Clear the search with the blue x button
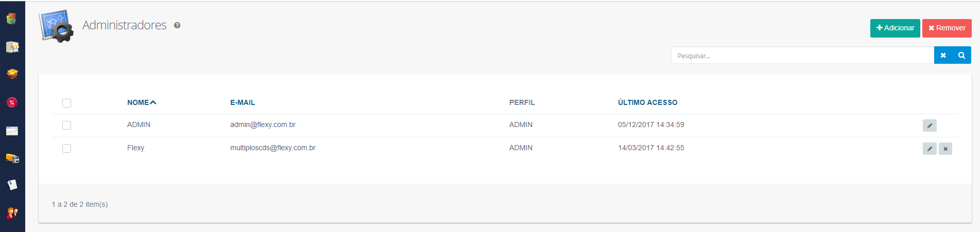This screenshot has height=232, width=980. 943,55
